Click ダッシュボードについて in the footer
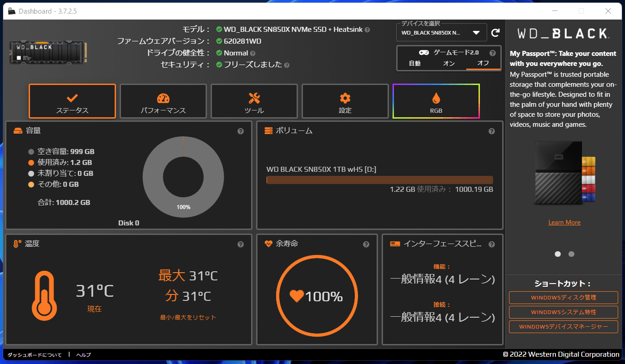Viewport: 625px width, 364px height. (x=35, y=355)
